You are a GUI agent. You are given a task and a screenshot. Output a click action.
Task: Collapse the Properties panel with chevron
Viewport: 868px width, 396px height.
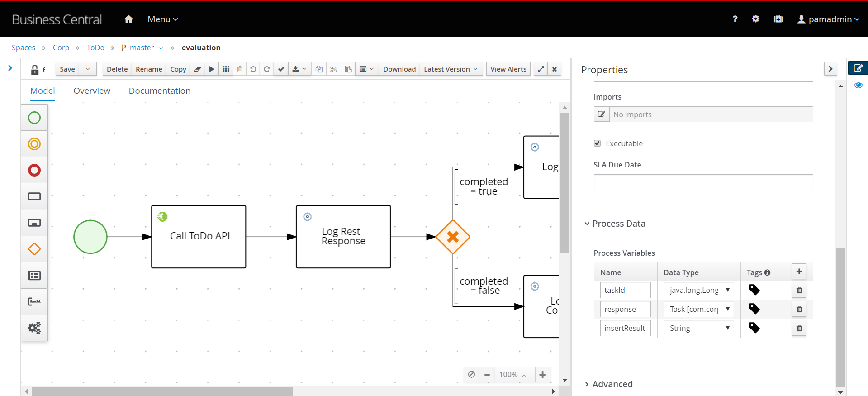(830, 69)
